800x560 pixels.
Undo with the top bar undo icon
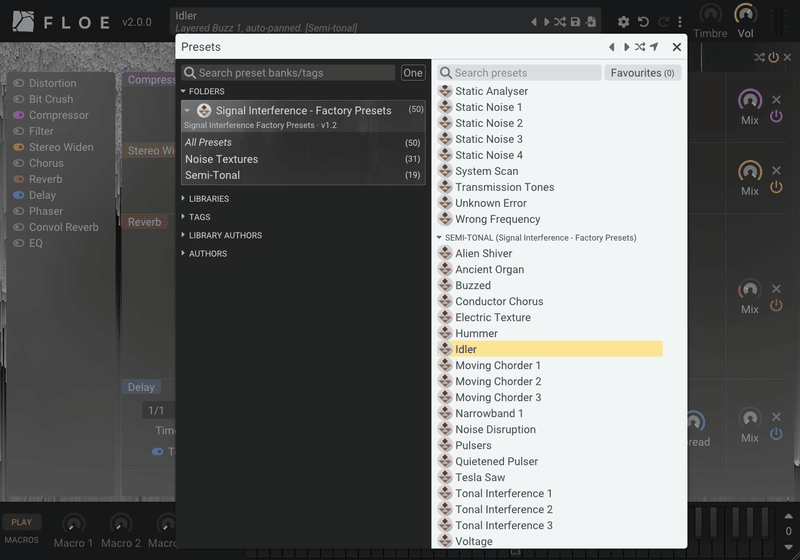pyautogui.click(x=643, y=22)
